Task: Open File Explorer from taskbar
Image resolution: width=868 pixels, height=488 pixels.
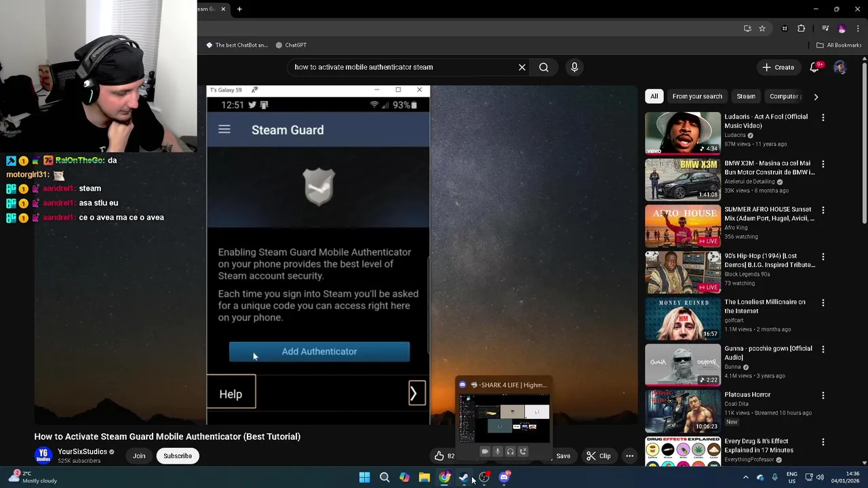Action: 424,477
